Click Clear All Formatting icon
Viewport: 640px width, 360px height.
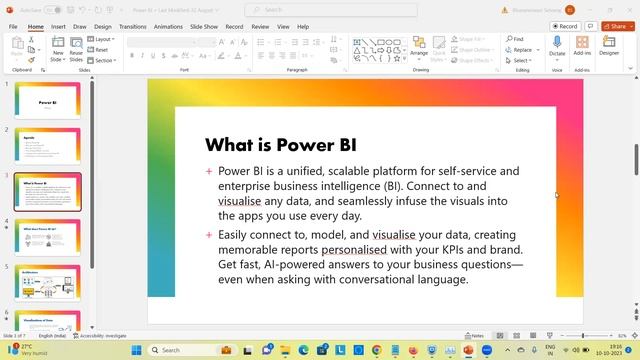click(244, 42)
